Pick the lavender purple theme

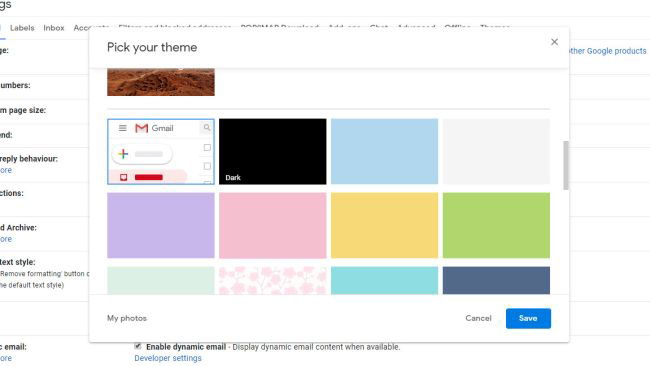(161, 225)
